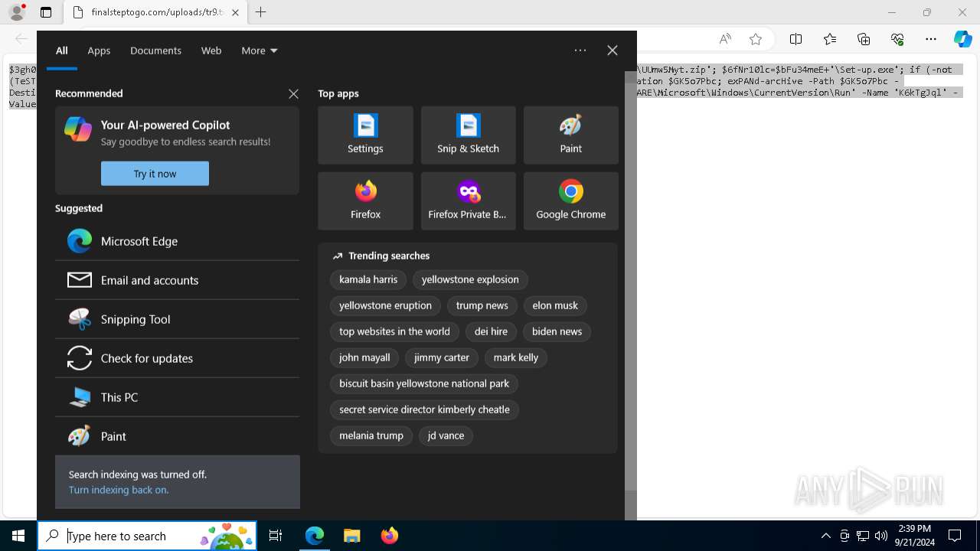Search trending elon musk
This screenshot has height=551, width=980.
pos(555,305)
